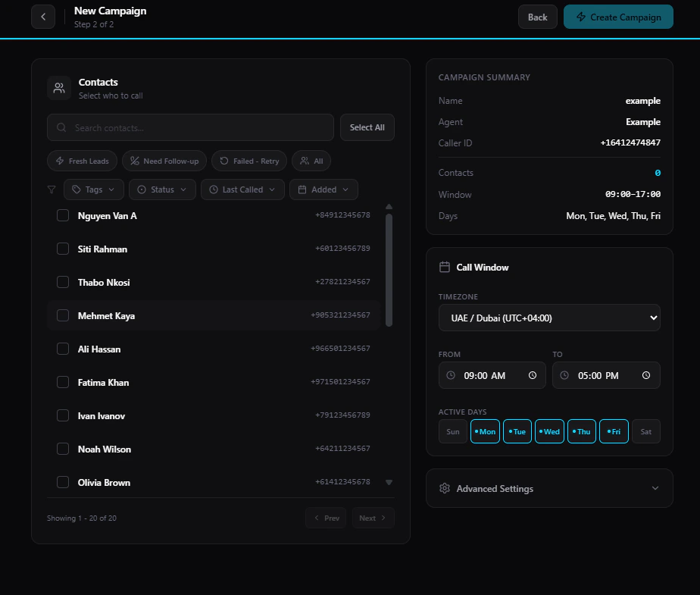This screenshot has height=595, width=700.
Task: Click phone number +905321234567
Action: 340,315
